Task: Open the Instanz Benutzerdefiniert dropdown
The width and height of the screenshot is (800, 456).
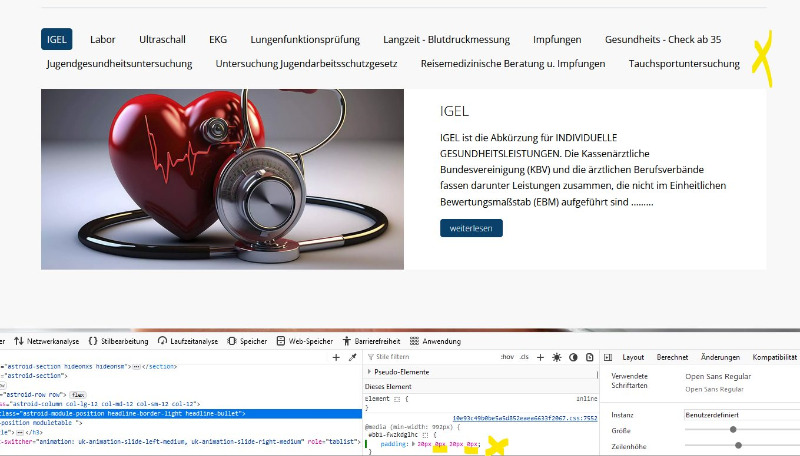Action: [741, 415]
